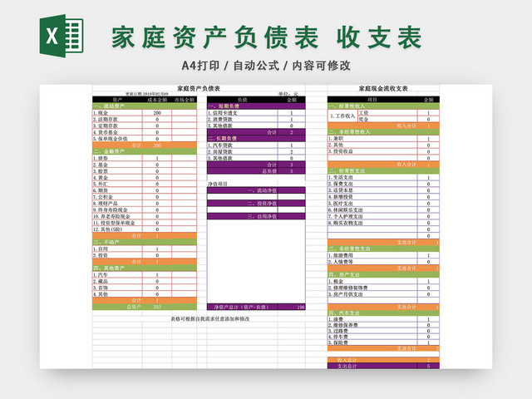Select the '4. 黄金' row
Screen dimensions: 532x399
(x=145, y=177)
